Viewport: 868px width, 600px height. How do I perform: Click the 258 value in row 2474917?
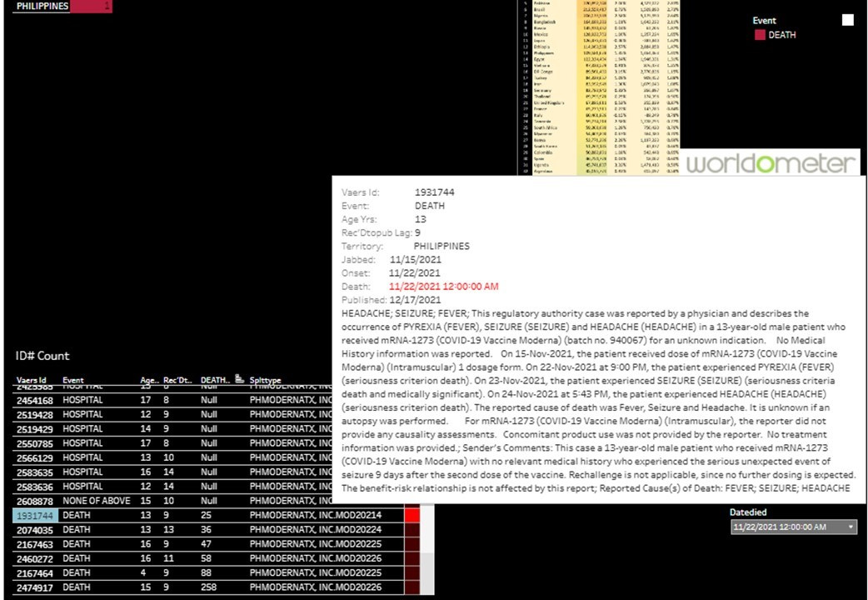[x=209, y=587]
